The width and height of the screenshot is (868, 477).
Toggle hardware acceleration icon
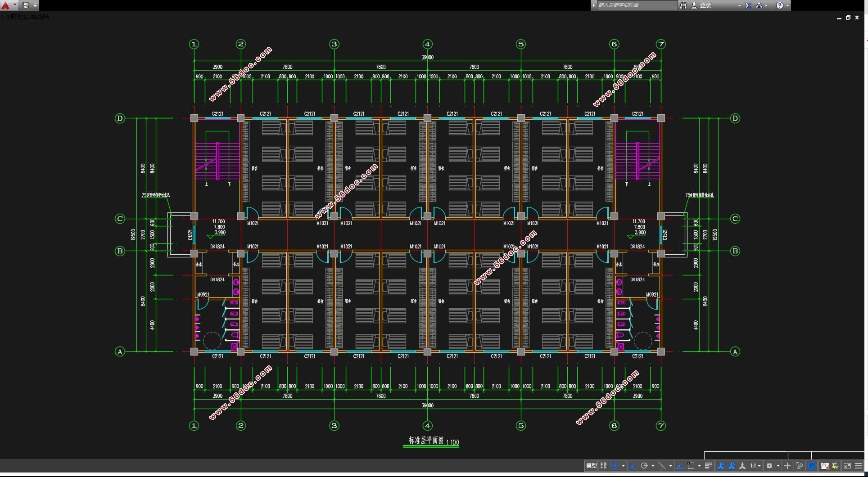[x=812, y=466]
